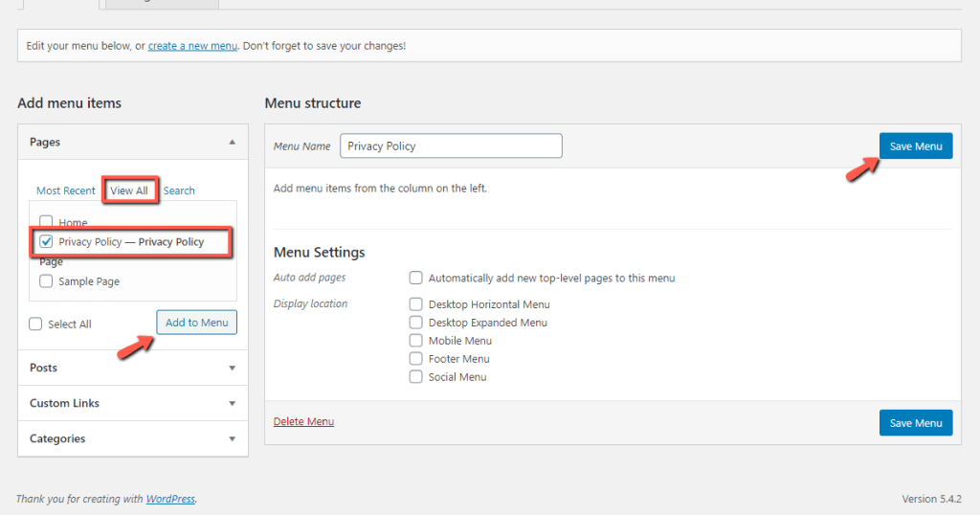Image resolution: width=980 pixels, height=515 pixels.
Task: Collapse the Pages panel arrow
Action: (x=232, y=142)
